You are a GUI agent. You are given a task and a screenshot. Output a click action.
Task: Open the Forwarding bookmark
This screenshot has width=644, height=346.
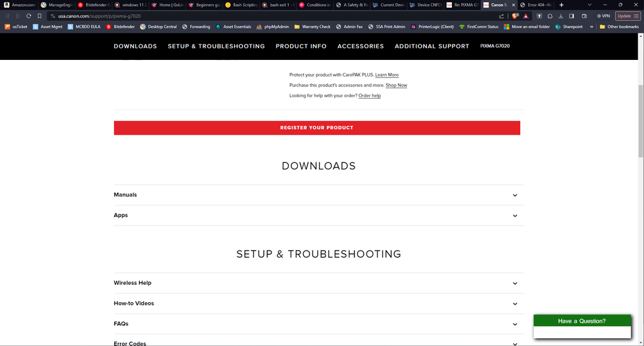(x=196, y=26)
